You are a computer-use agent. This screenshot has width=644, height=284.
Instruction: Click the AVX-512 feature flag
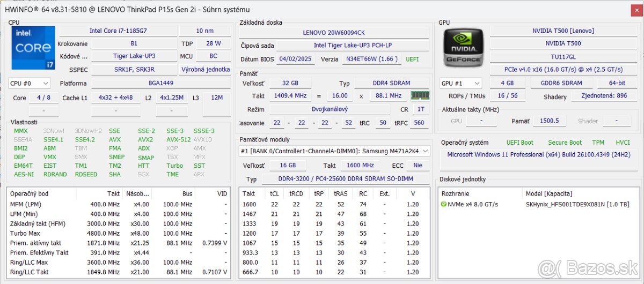(178, 139)
